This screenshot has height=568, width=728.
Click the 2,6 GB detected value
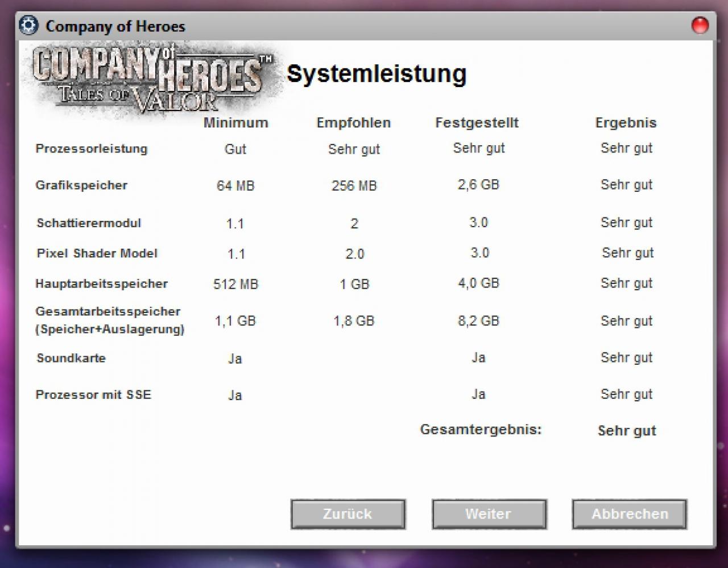478,184
